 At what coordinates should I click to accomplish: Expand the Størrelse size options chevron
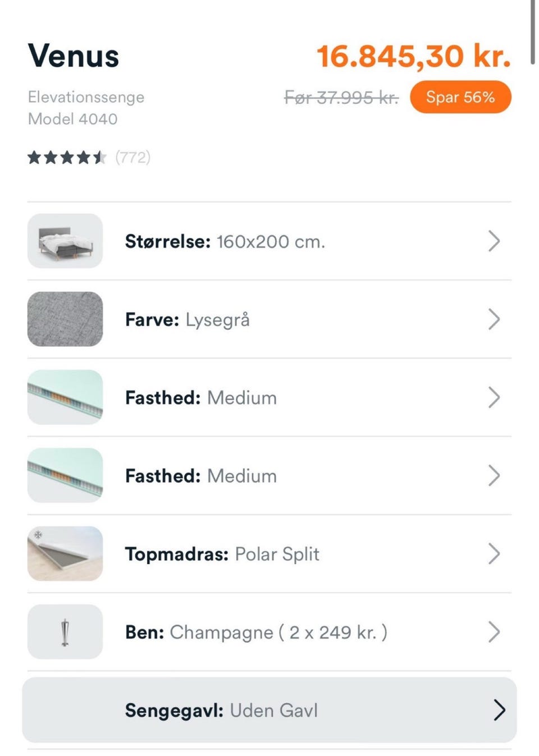[494, 241]
